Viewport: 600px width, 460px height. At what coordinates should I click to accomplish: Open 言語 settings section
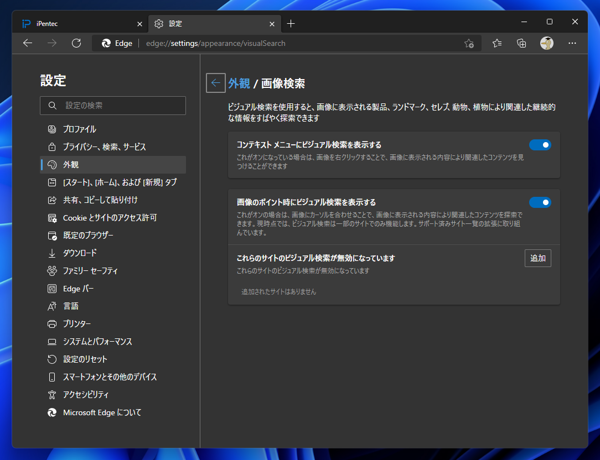(113, 306)
